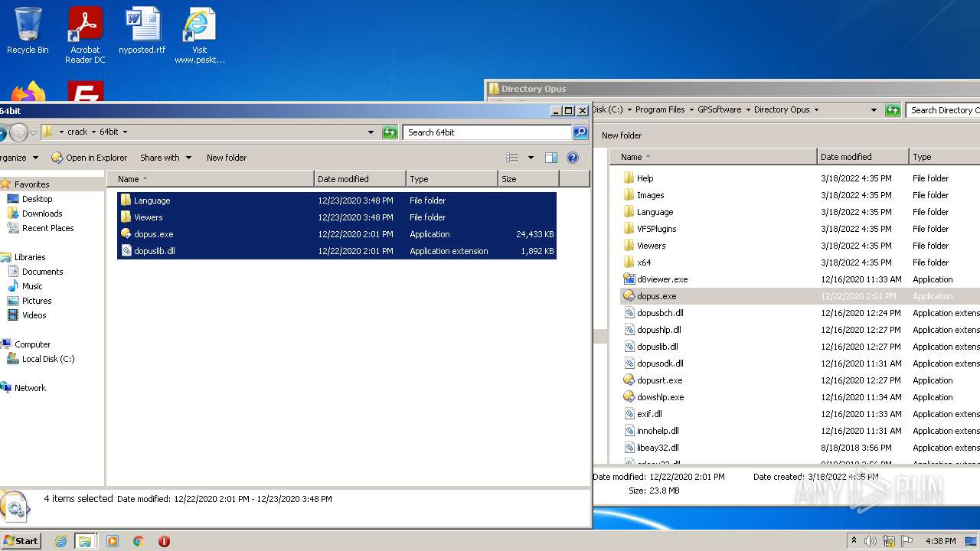Open the address dropdown in the Directory Opus window

tap(874, 109)
